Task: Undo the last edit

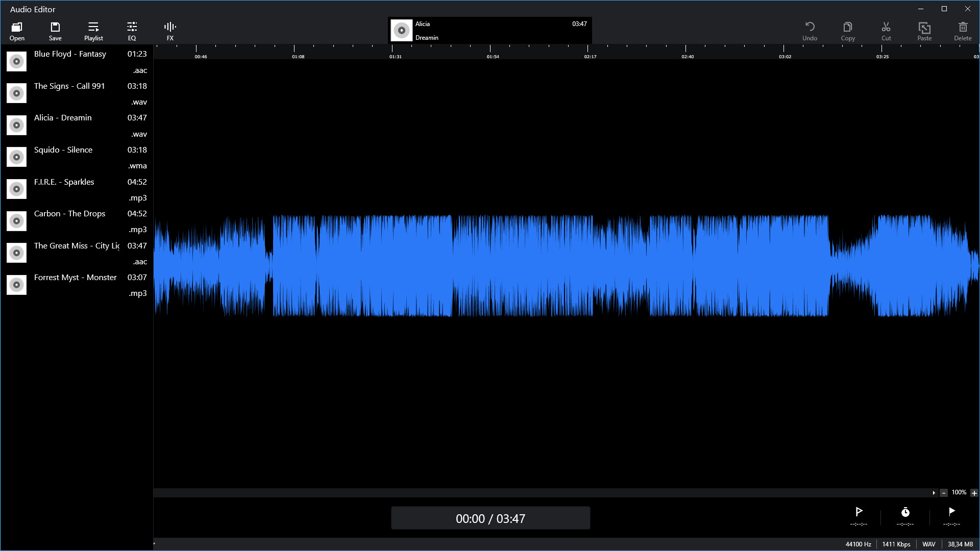Action: 810,31
